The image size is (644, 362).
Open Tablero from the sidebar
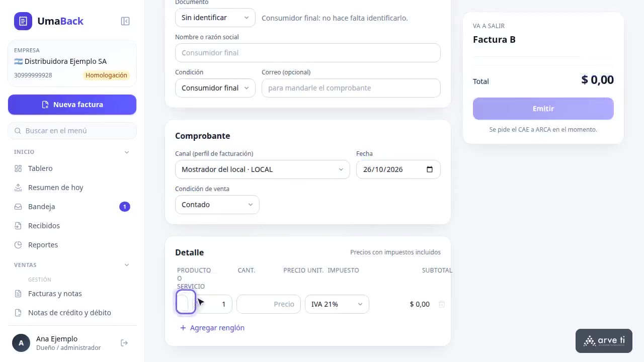coord(72,168)
